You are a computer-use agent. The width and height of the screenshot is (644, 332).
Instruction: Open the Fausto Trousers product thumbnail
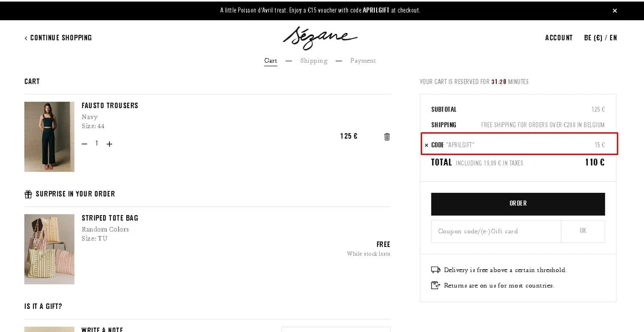click(49, 137)
